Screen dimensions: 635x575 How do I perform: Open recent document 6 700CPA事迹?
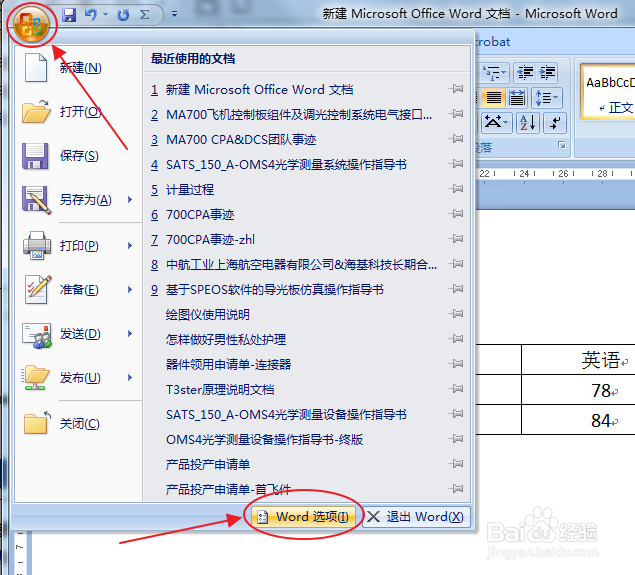[x=307, y=215]
